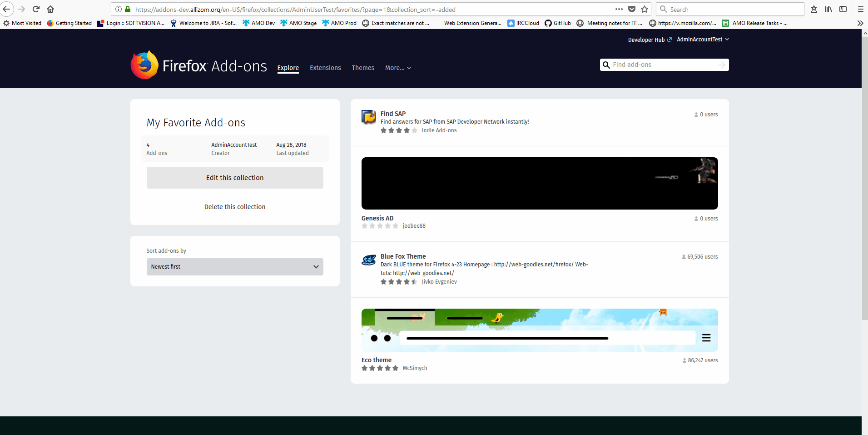Click the address bar URL
Viewport: 868px width, 435px height.
point(295,9)
